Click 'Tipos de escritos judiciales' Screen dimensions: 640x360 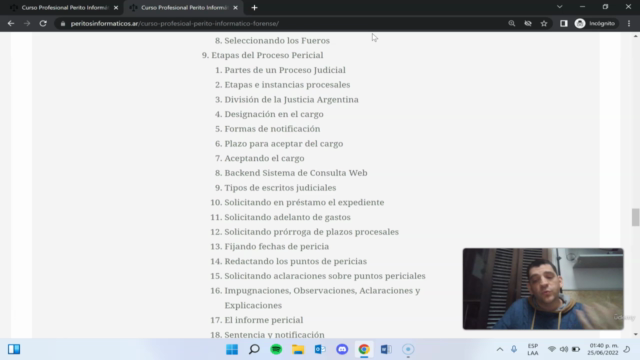[x=280, y=187]
